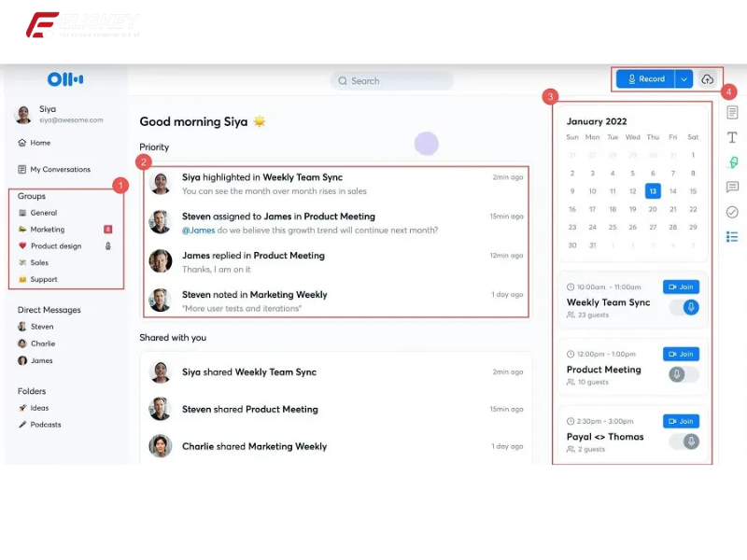Image resolution: width=747 pixels, height=560 pixels.
Task: Click the checkmark circle icon
Action: click(x=732, y=212)
